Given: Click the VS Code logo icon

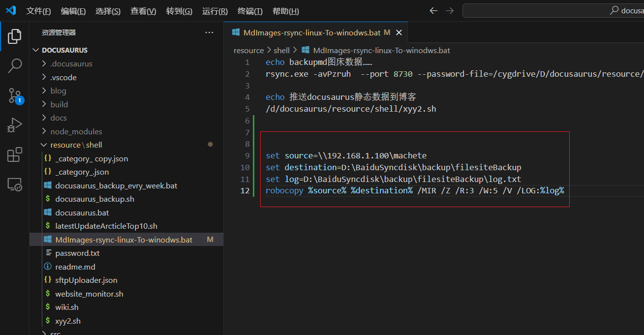Looking at the screenshot, I should (x=11, y=10).
